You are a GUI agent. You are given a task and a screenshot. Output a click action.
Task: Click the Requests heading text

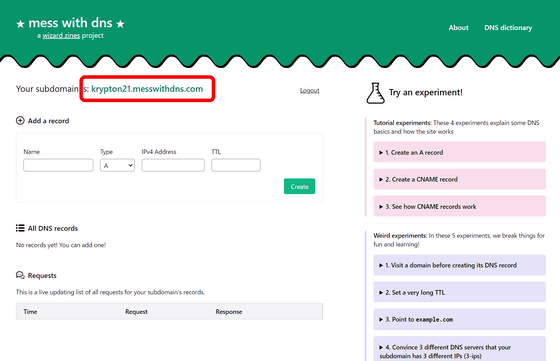(x=42, y=275)
